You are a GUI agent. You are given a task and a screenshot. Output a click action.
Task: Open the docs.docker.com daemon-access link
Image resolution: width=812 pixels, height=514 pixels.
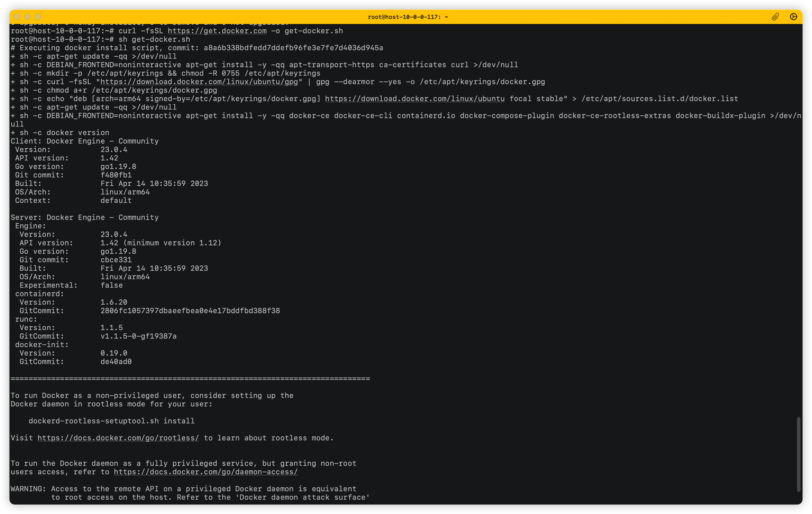click(x=206, y=472)
